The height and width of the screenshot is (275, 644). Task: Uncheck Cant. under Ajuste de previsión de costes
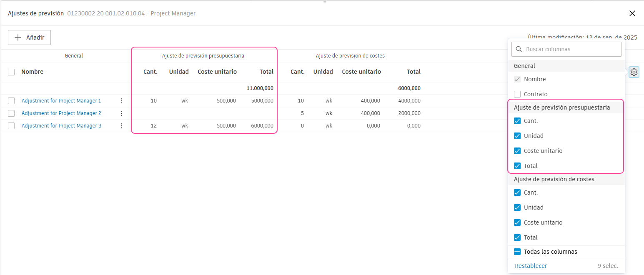point(517,192)
